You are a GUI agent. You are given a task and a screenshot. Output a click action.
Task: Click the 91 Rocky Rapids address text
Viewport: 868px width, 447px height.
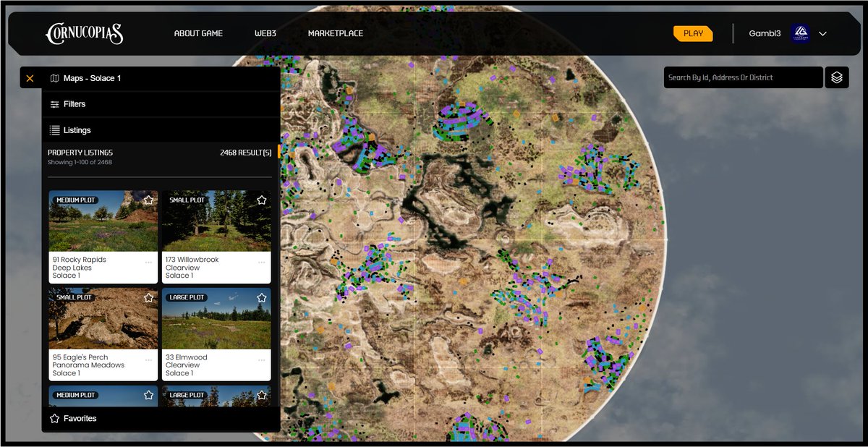tap(80, 260)
